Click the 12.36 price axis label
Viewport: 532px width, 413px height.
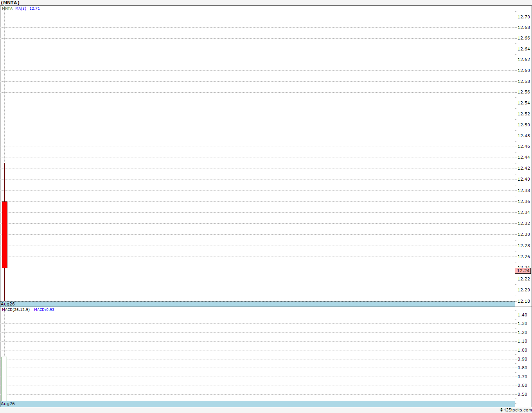(x=524, y=201)
